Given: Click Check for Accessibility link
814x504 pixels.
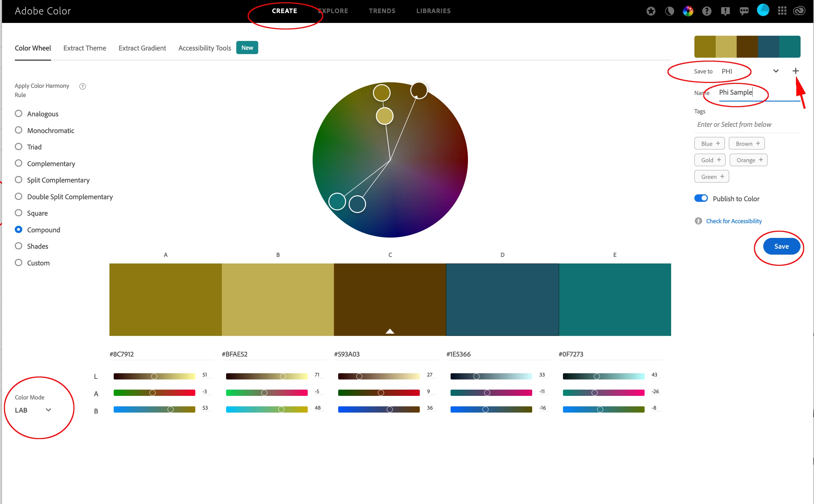Looking at the screenshot, I should coord(734,221).
